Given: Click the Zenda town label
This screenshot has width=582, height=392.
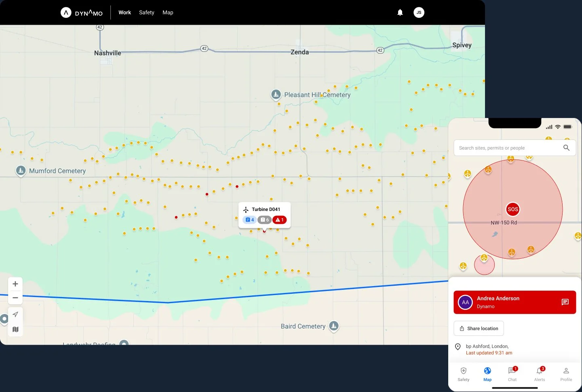Looking at the screenshot, I should coord(299,52).
